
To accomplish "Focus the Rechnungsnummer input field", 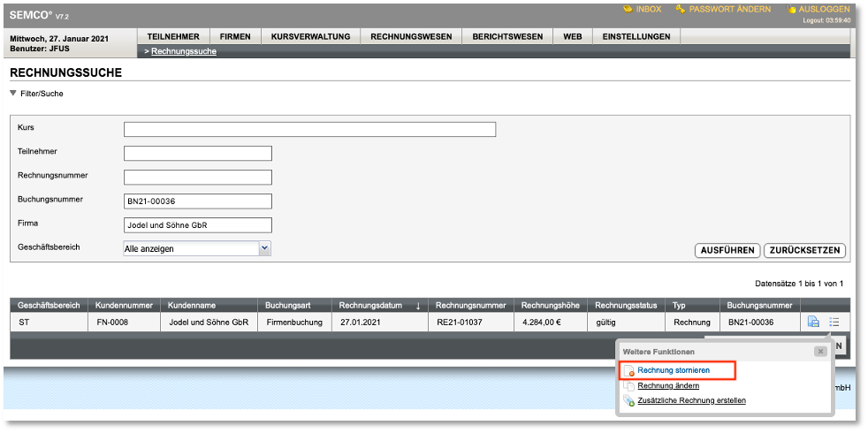I will (198, 178).
